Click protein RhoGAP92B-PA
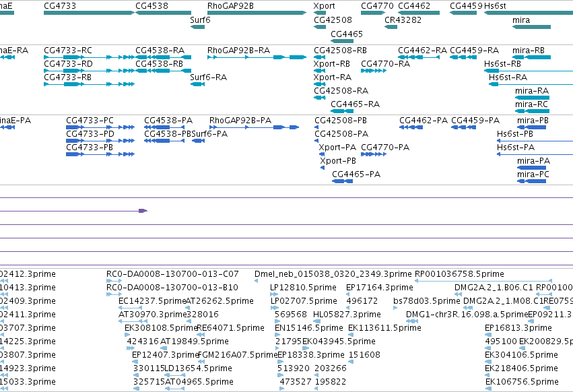573x392 pixels. [x=240, y=121]
